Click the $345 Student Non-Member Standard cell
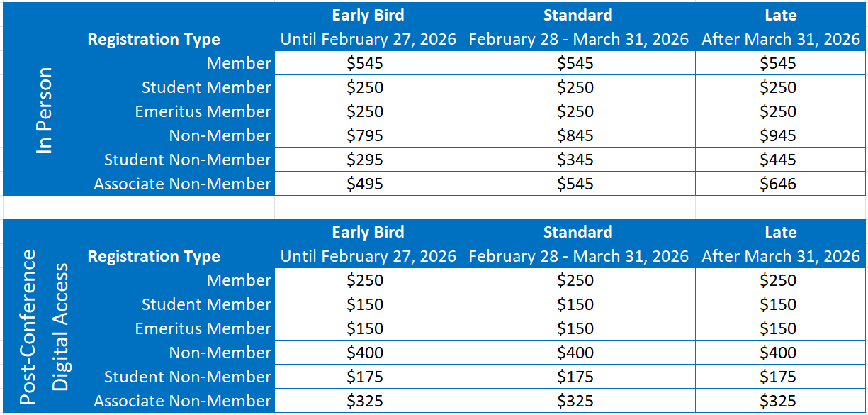 (575, 160)
